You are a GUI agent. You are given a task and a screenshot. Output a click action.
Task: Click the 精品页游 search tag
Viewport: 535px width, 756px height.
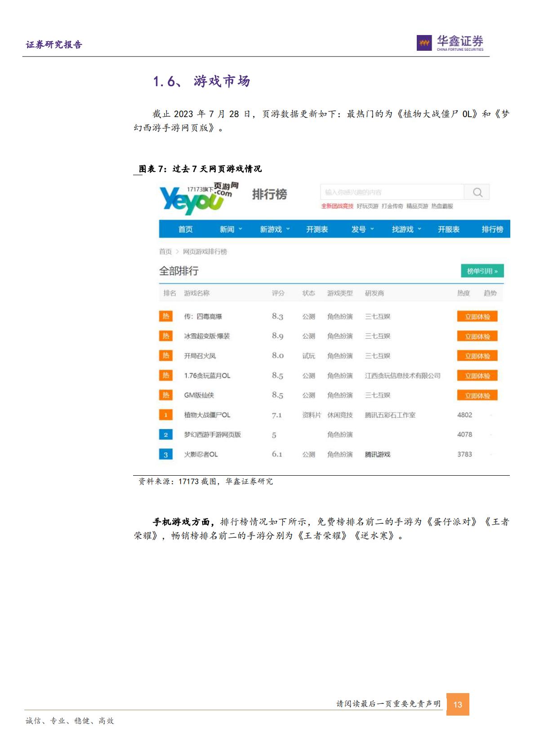click(417, 206)
